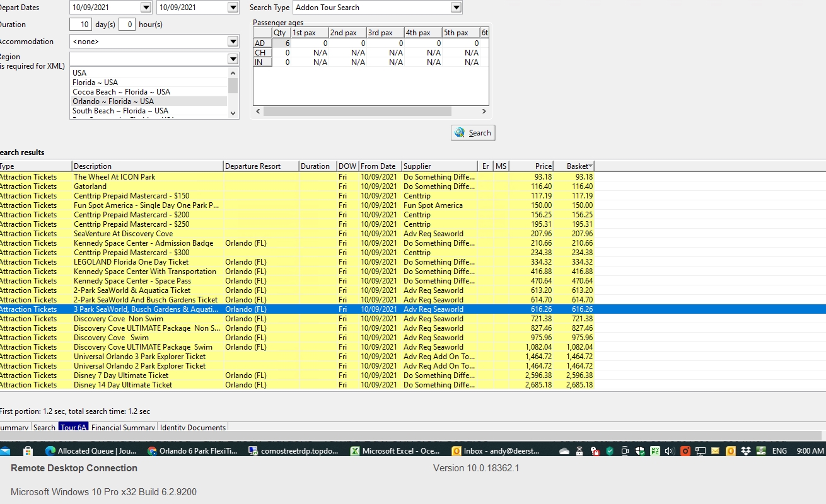Select 'South Beach ~ Florida ~ USA' region
The width and height of the screenshot is (826, 504).
[149, 111]
